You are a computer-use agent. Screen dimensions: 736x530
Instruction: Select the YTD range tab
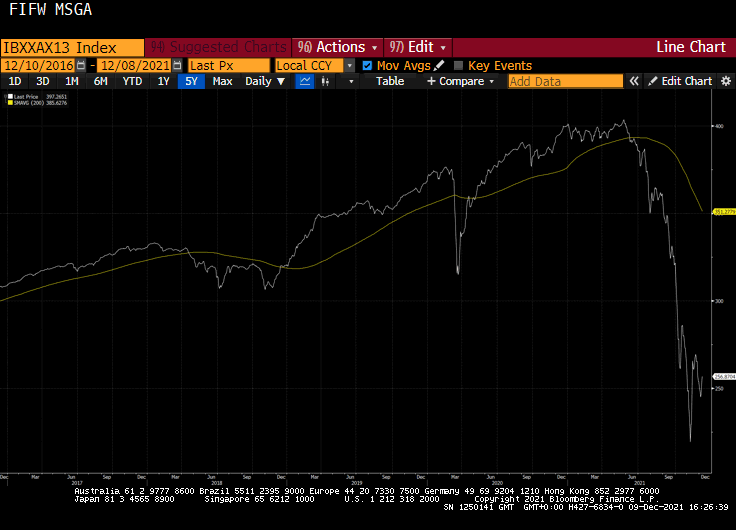(x=132, y=81)
